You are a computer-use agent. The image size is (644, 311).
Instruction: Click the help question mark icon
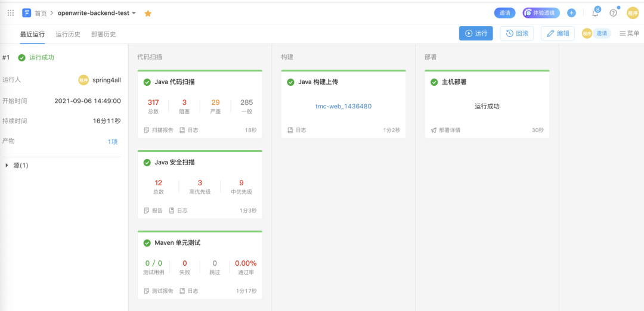pos(613,13)
